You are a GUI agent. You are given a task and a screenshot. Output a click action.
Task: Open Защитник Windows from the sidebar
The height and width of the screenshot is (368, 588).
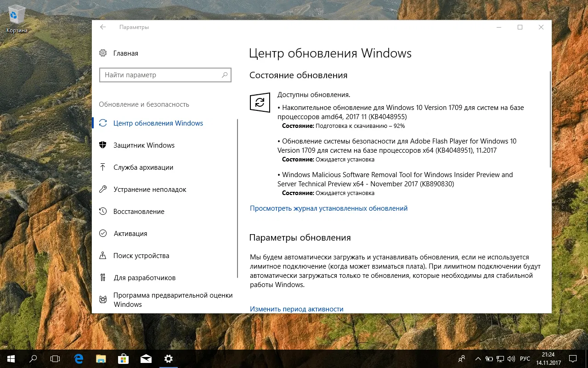click(x=144, y=145)
